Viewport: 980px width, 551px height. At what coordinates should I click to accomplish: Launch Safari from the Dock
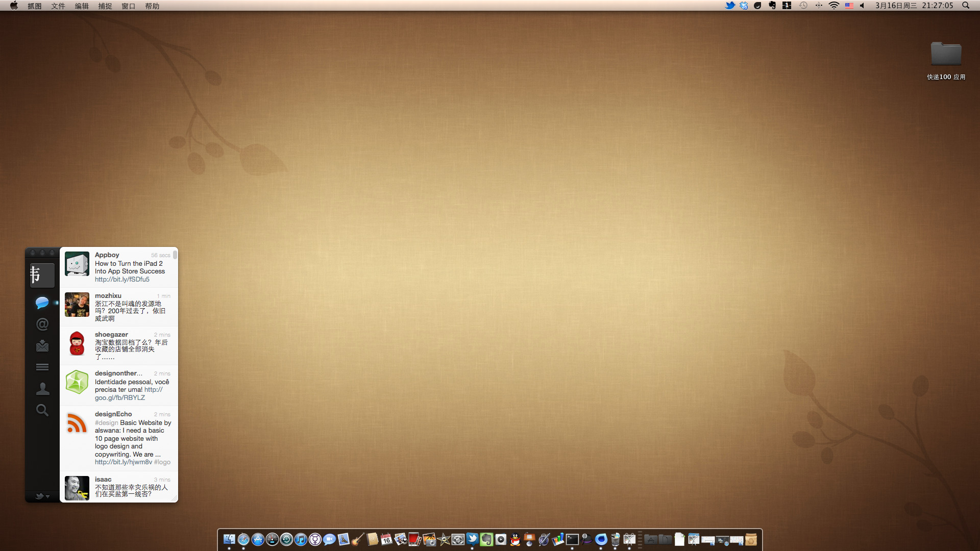pyautogui.click(x=243, y=539)
